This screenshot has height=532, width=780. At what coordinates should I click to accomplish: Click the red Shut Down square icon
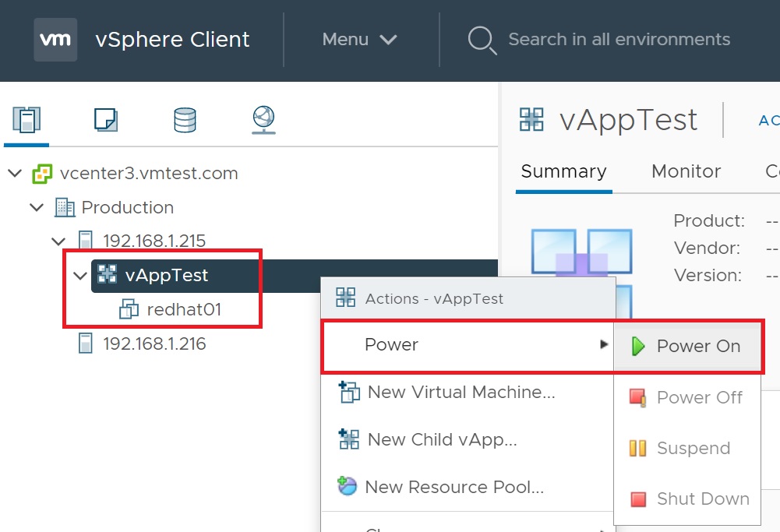638,499
